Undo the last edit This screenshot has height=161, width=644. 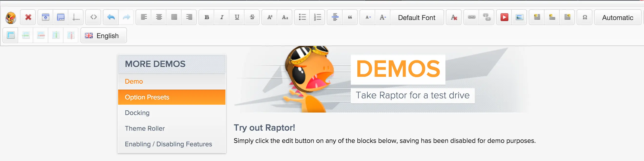pyautogui.click(x=111, y=17)
